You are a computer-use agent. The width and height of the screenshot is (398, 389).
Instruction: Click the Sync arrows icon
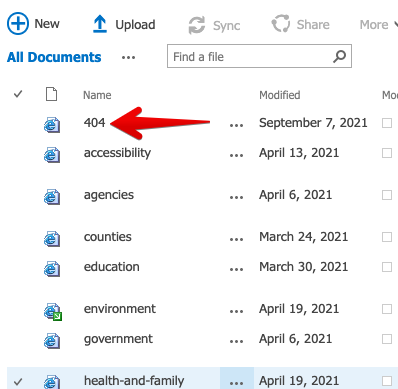[x=197, y=25]
